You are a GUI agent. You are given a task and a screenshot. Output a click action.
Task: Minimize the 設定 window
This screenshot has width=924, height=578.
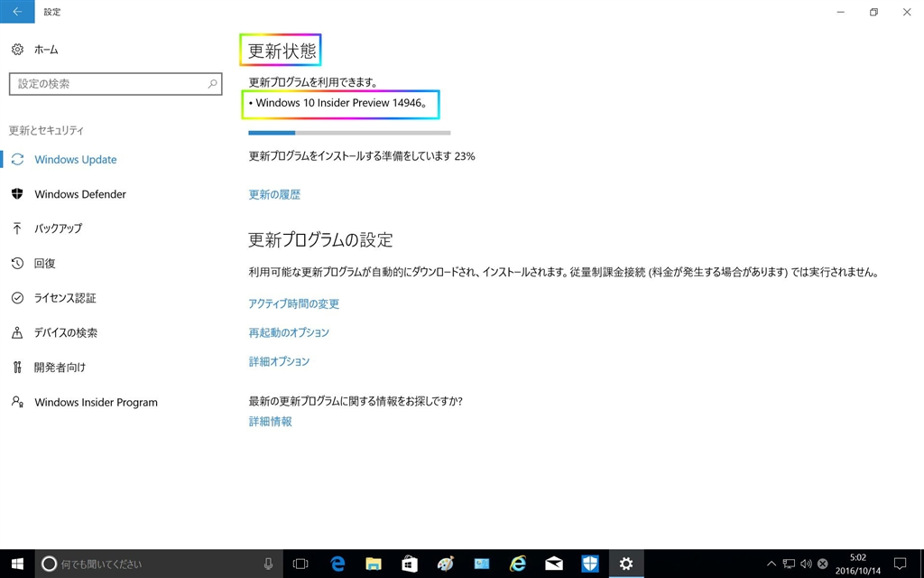[841, 12]
